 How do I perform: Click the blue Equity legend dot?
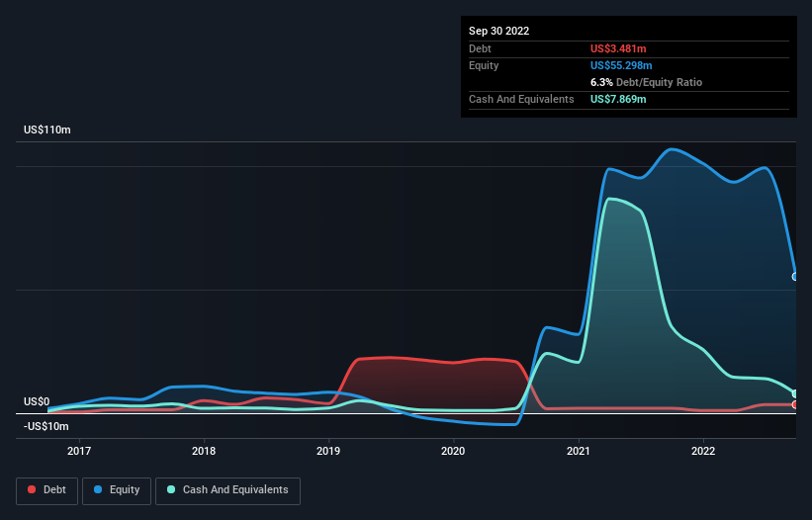(x=98, y=489)
